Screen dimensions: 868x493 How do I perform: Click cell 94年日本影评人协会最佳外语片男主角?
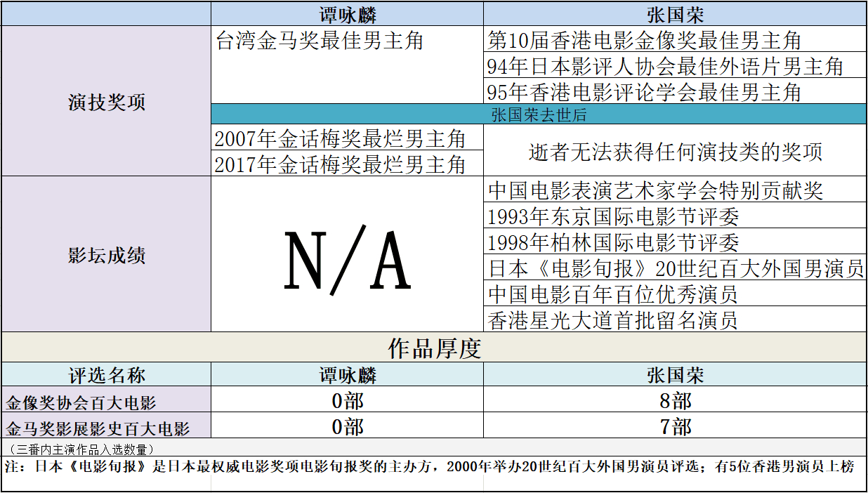point(676,65)
